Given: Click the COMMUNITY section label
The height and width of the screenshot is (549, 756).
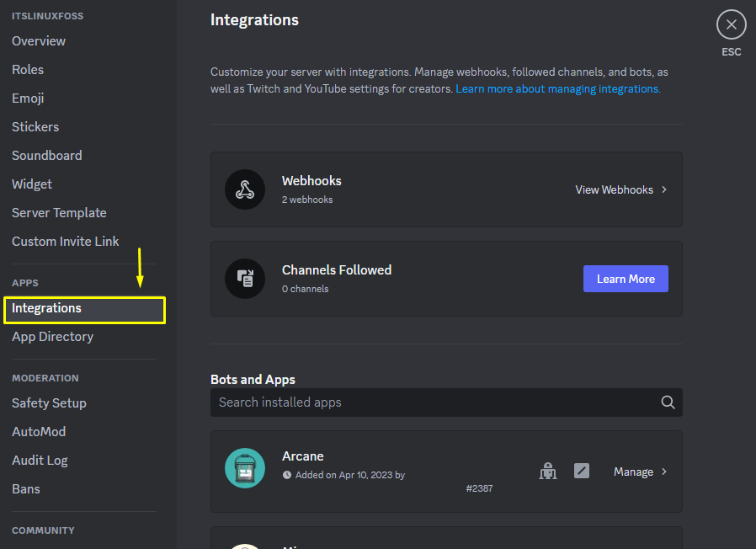Looking at the screenshot, I should pos(43,530).
